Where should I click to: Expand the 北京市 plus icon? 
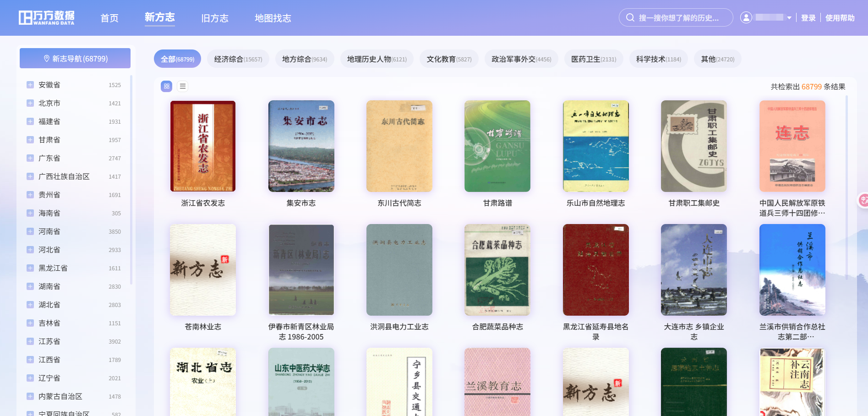30,103
